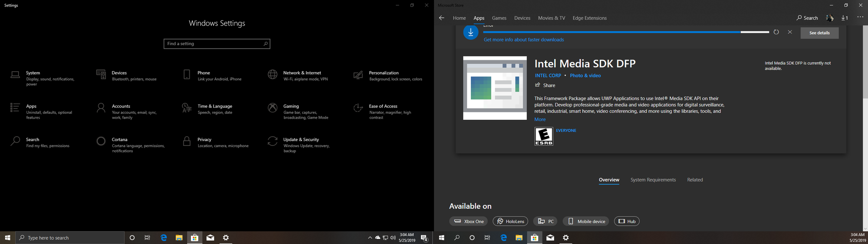Open File Explorer on left taskbar
This screenshot has height=244, width=868.
coord(179,237)
